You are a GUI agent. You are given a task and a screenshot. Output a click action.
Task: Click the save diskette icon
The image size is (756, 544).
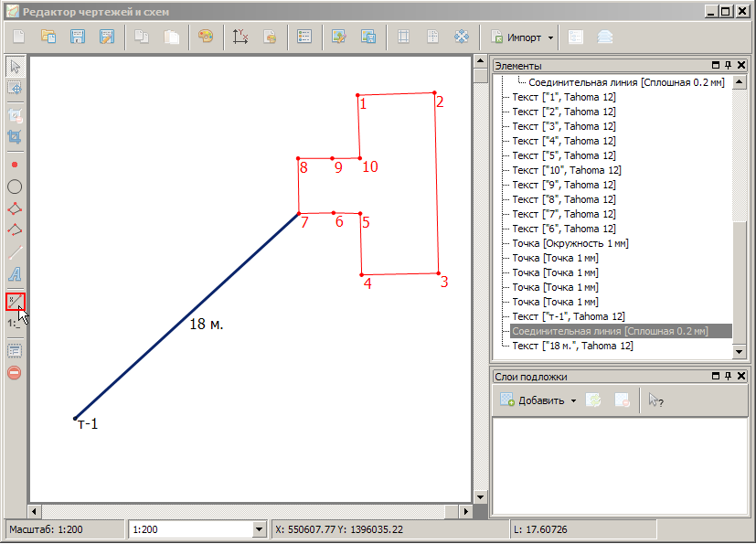click(79, 37)
